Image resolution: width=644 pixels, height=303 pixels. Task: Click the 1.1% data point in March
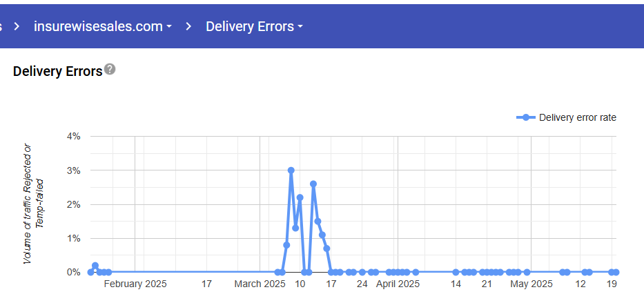tap(322, 235)
